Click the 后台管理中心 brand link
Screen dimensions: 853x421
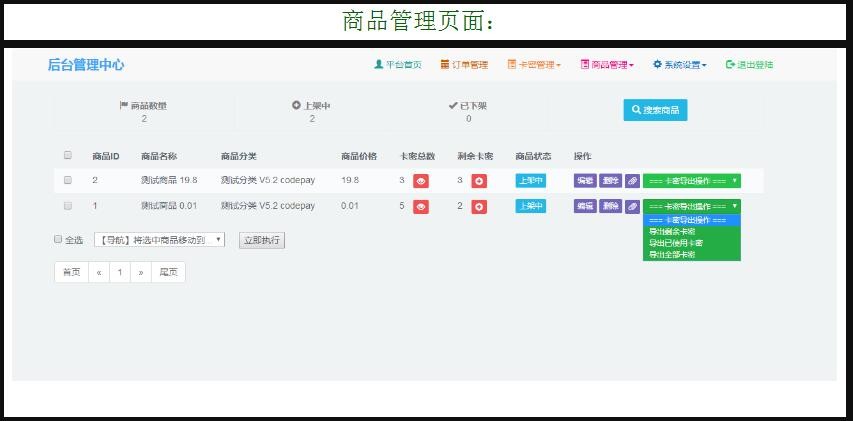[x=86, y=65]
